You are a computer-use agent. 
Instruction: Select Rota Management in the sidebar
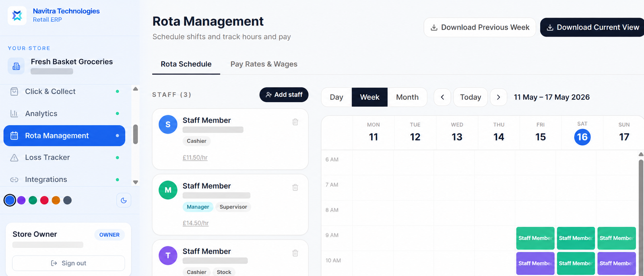coord(64,136)
